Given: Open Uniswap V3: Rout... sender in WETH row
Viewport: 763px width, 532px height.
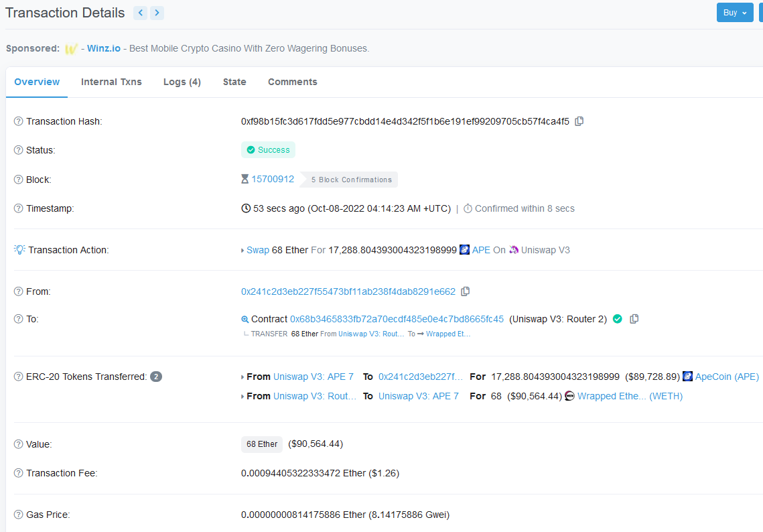Looking at the screenshot, I should (315, 396).
